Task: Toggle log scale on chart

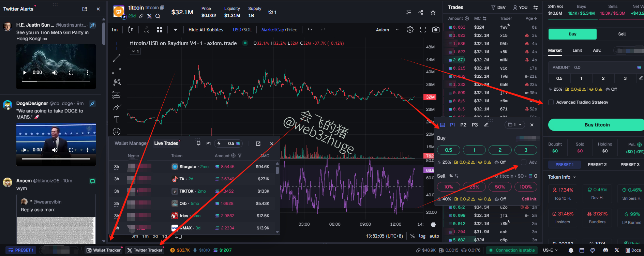Action: pyautogui.click(x=422, y=236)
